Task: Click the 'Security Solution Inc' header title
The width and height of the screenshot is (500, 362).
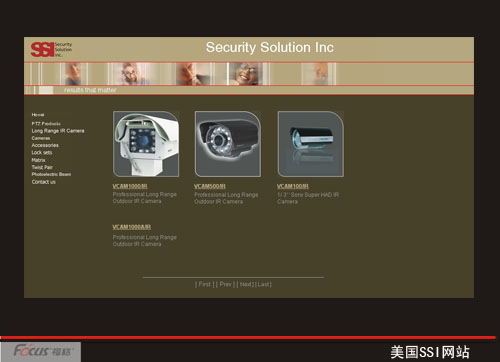Action: point(270,47)
